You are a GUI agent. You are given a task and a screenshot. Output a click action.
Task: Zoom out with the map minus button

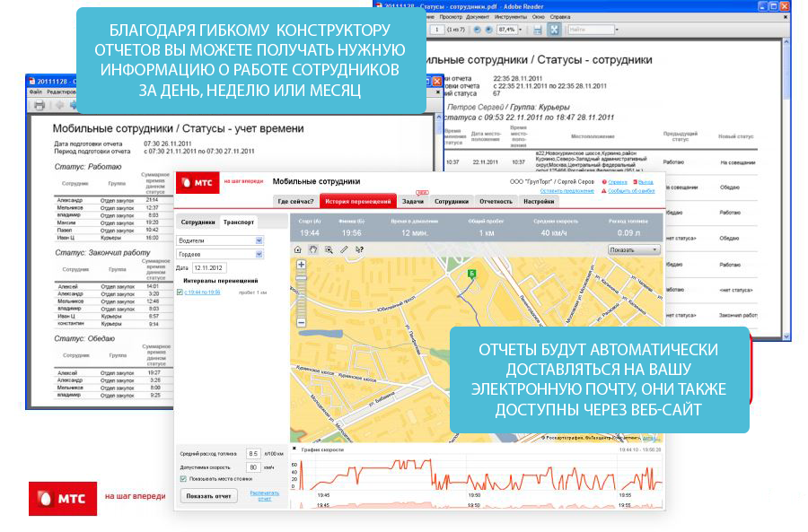pos(302,322)
